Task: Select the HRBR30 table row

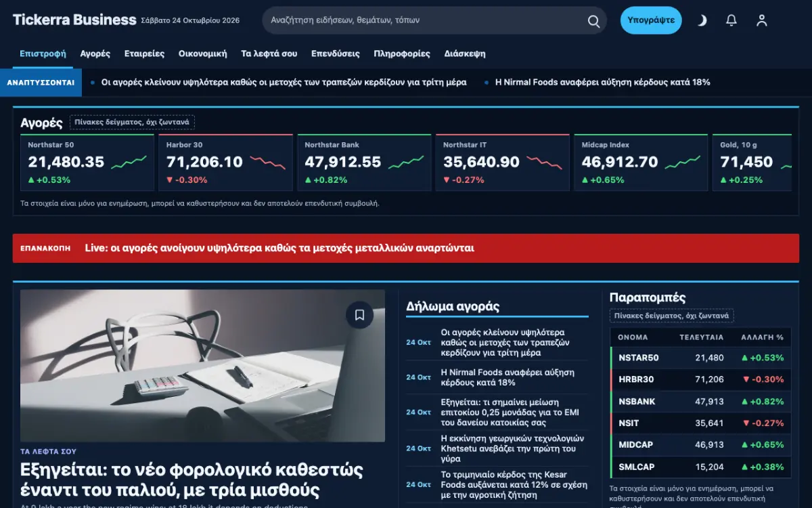Action: point(700,379)
